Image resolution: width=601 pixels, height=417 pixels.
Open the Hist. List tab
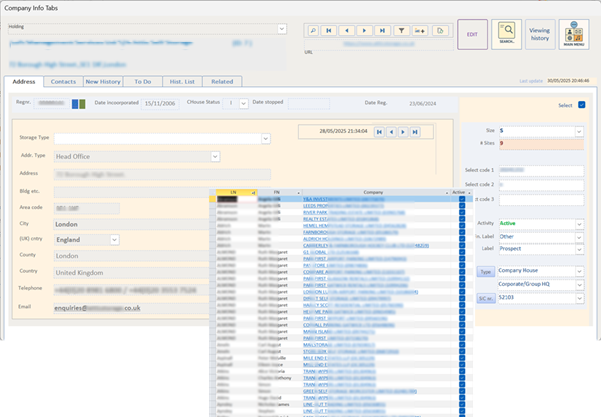click(180, 81)
